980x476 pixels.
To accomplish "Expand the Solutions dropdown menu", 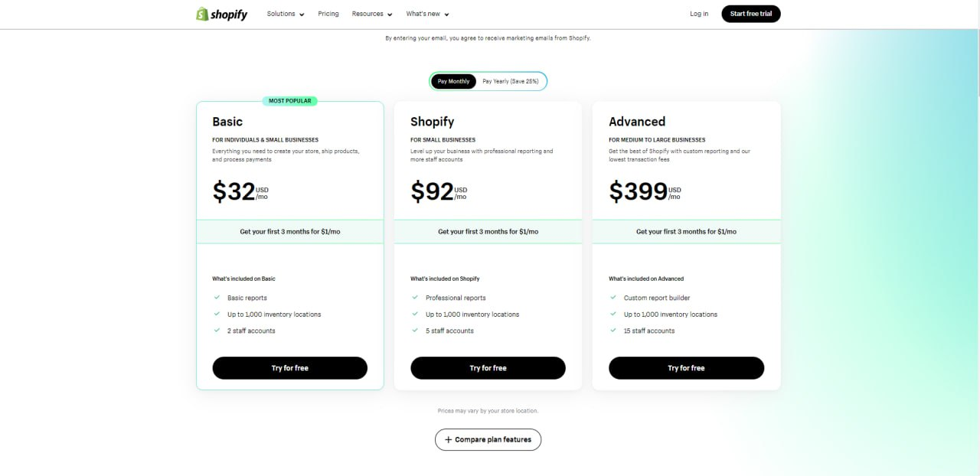I will [x=286, y=14].
